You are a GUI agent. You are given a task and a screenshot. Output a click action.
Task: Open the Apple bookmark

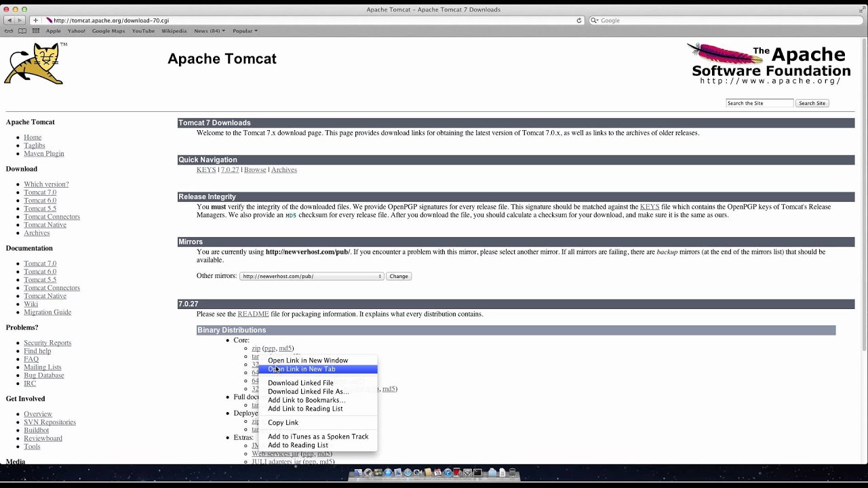point(53,30)
